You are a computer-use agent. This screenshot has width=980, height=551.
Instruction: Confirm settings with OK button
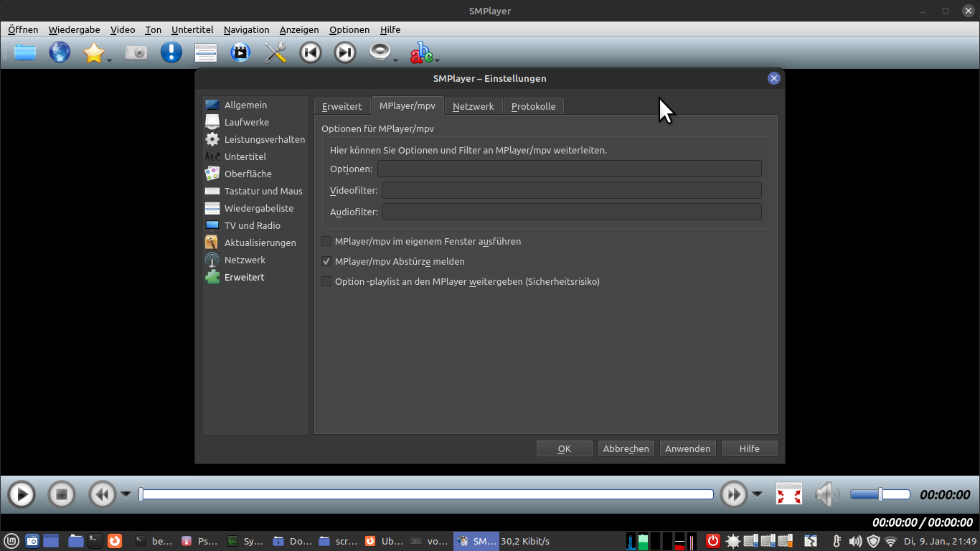[x=565, y=448]
